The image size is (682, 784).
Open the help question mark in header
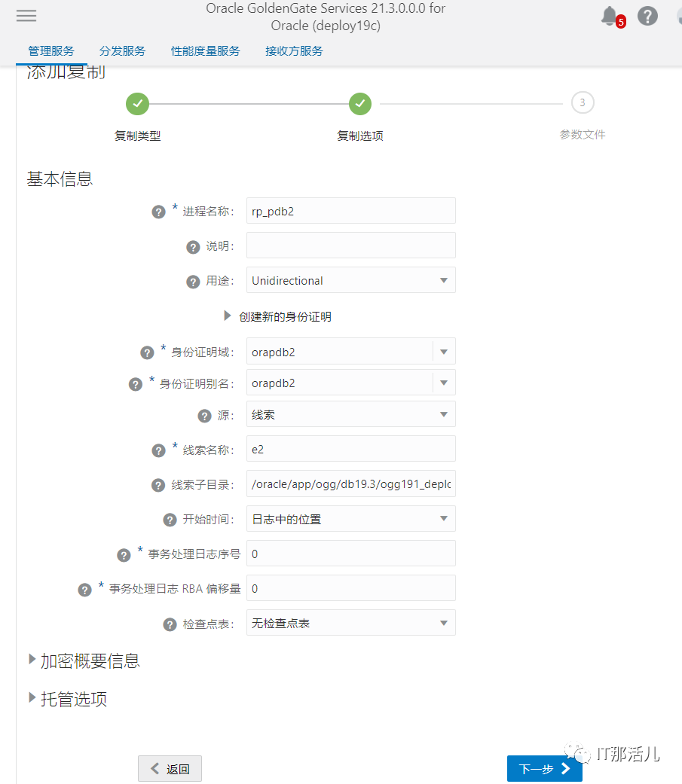pos(647,16)
